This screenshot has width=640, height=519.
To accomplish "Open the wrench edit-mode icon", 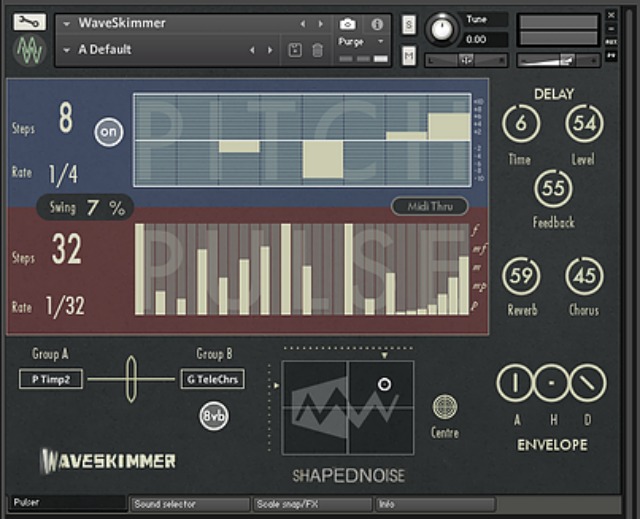I will click(29, 22).
